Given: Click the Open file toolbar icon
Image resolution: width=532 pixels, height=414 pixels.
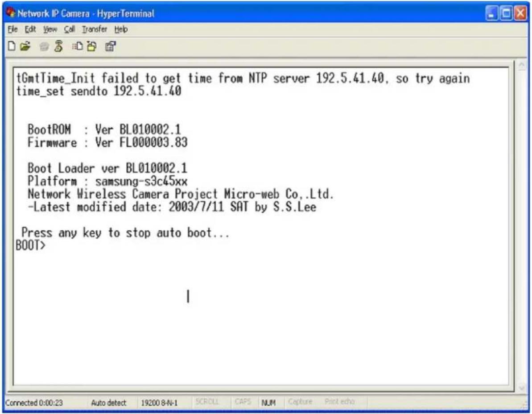Looking at the screenshot, I should (25, 46).
